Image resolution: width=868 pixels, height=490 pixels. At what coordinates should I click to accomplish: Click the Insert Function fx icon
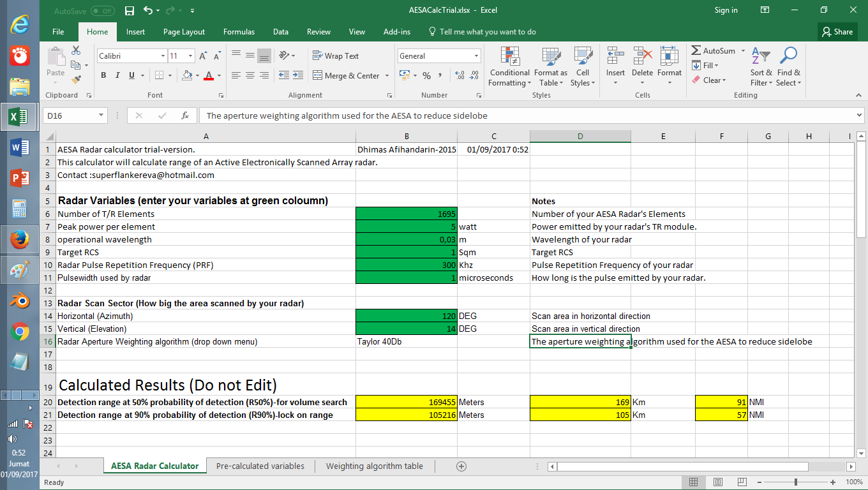coord(185,115)
